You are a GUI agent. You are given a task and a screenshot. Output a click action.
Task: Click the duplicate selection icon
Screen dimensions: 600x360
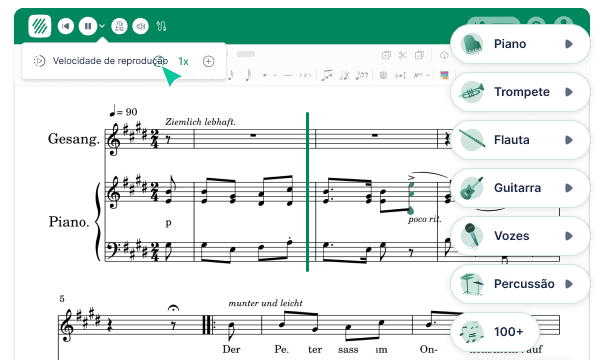point(386,55)
